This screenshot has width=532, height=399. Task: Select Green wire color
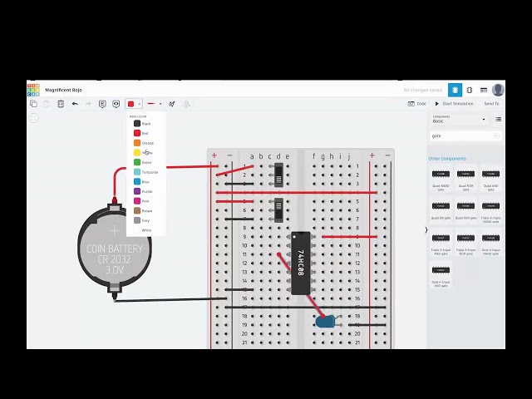click(x=143, y=162)
